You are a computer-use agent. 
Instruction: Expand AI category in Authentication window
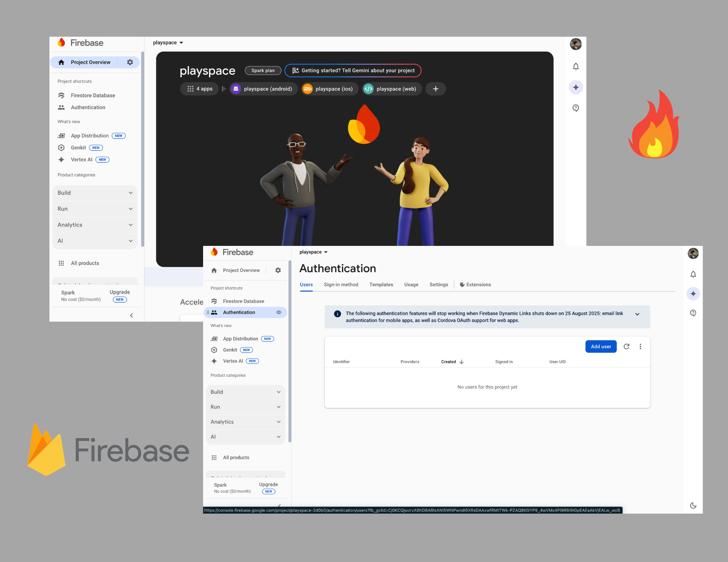(245, 437)
